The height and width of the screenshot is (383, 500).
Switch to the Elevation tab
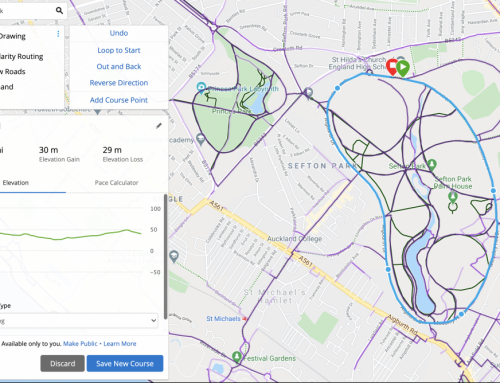tap(16, 183)
